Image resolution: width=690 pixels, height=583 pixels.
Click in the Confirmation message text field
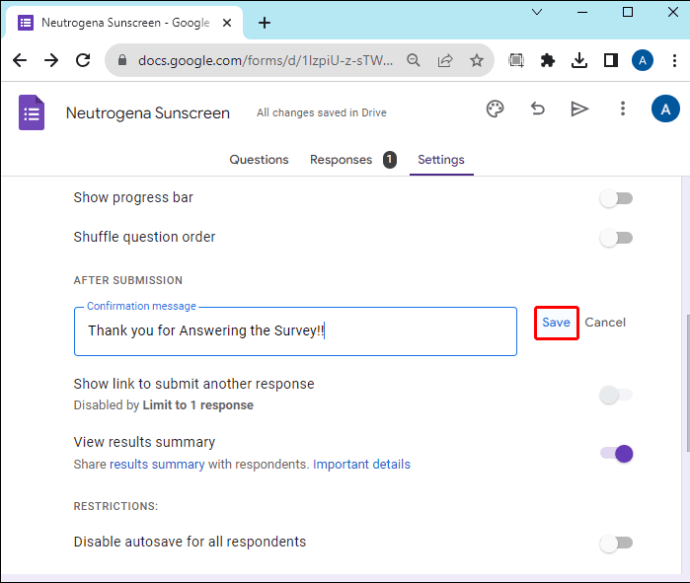tap(295, 331)
